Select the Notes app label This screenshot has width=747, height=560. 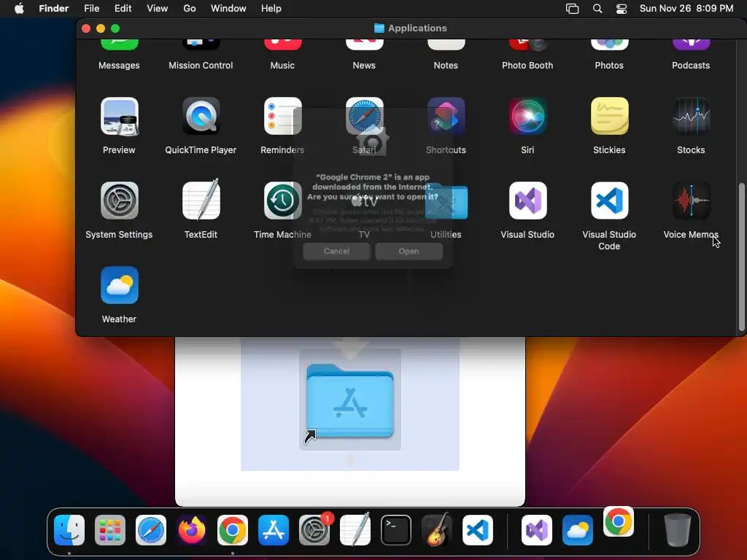[446, 65]
